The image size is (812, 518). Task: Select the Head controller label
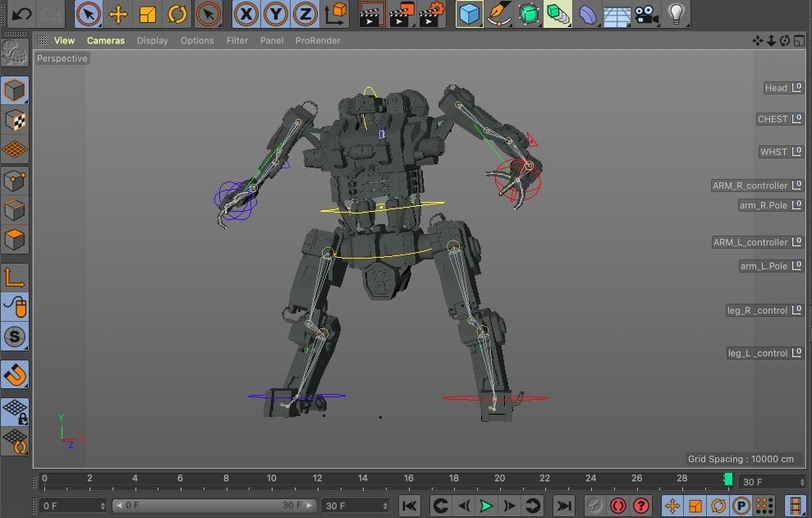(x=783, y=88)
